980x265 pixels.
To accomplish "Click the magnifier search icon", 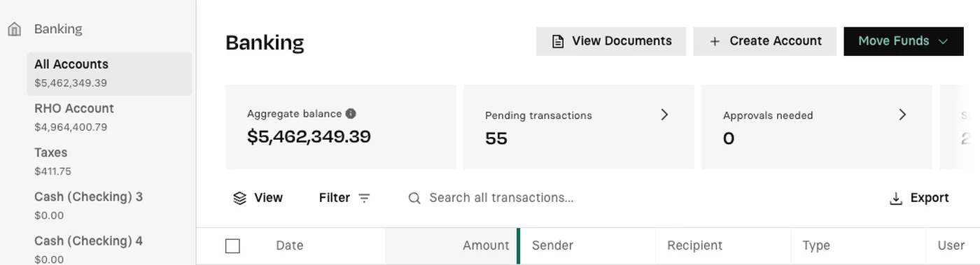I will click(x=414, y=198).
